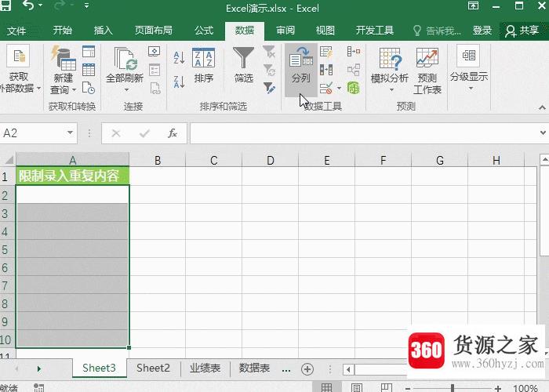Image resolution: width=549 pixels, height=392 pixels.
Task: Switch to the Formulas tab
Action: [x=204, y=31]
